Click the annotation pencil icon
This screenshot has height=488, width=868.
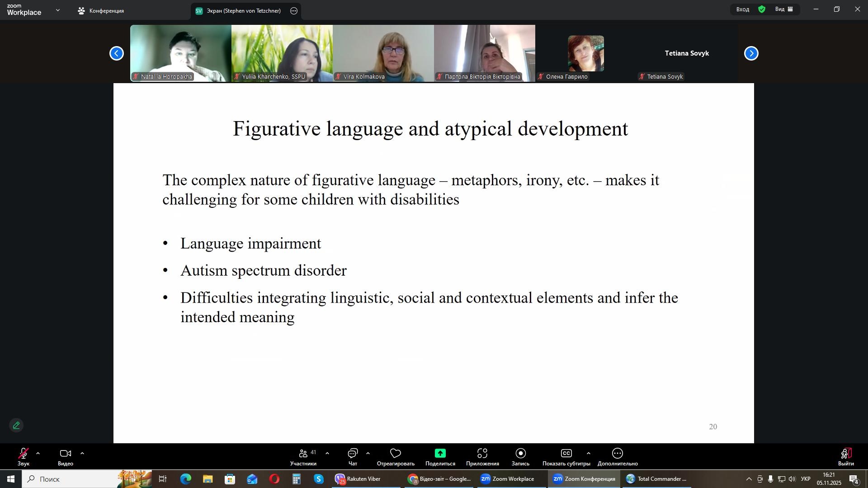click(x=16, y=426)
